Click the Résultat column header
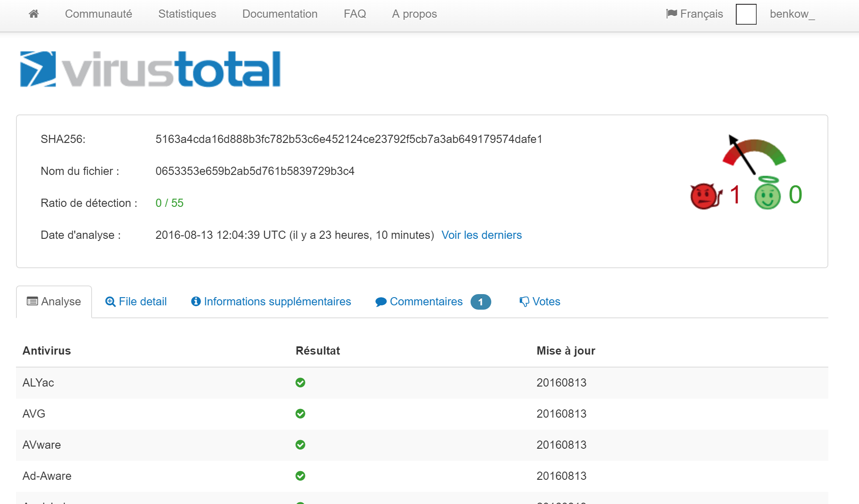The height and width of the screenshot is (504, 859). coord(318,351)
